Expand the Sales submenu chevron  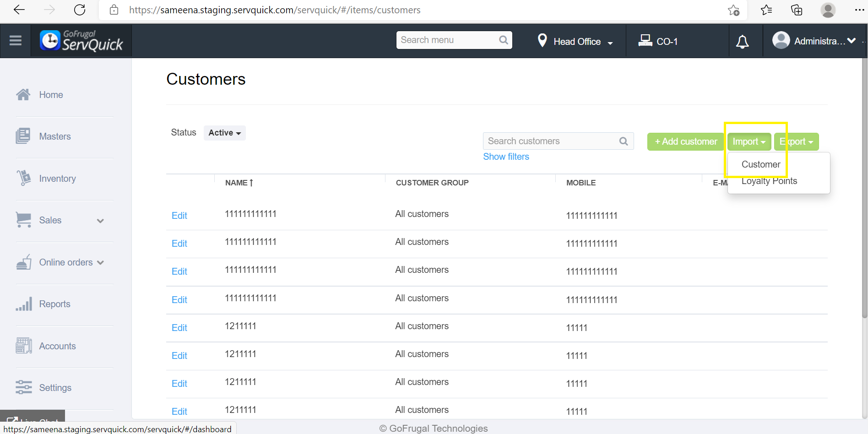(100, 221)
